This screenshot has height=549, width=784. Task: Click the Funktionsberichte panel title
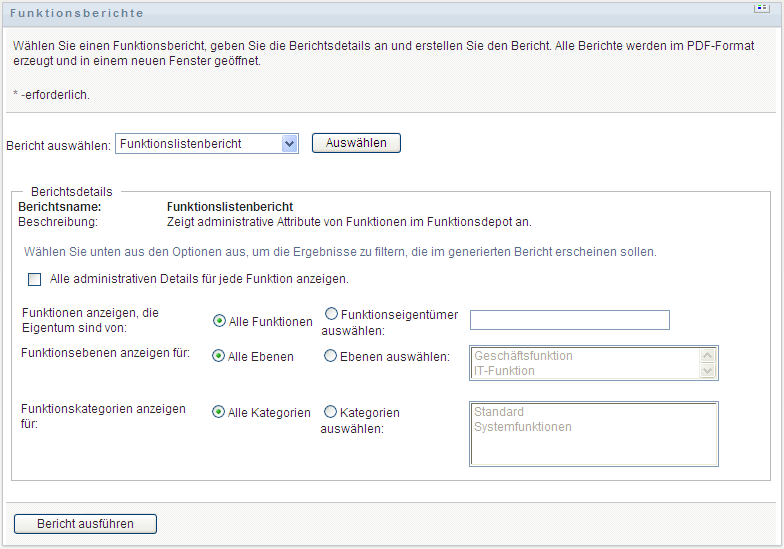(76, 13)
